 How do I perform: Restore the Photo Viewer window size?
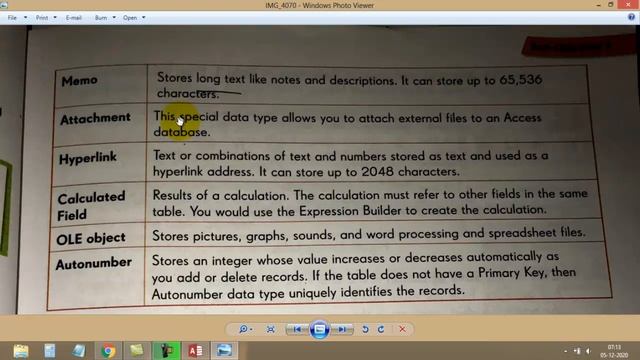(611, 5)
